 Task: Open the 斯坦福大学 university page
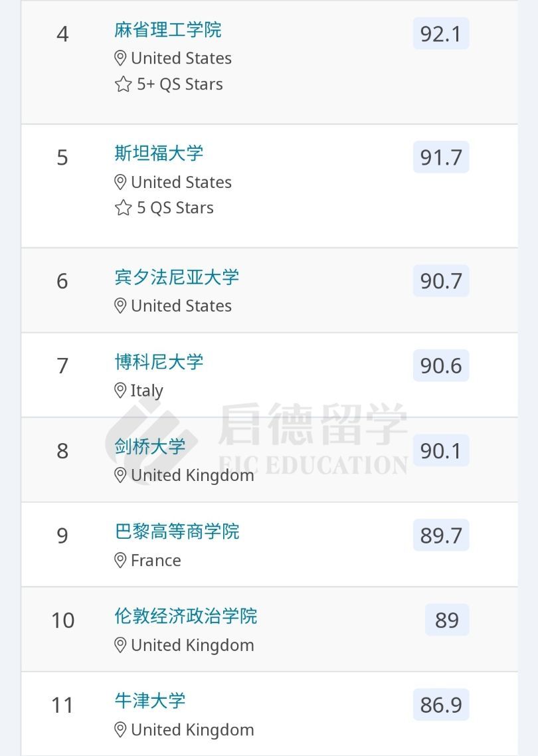159,153
